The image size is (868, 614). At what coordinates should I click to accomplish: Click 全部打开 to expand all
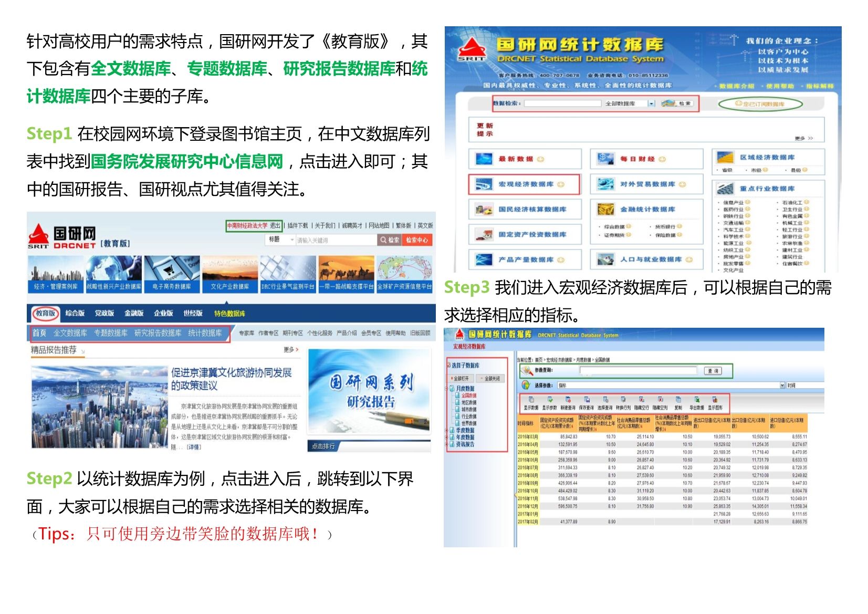461,378
